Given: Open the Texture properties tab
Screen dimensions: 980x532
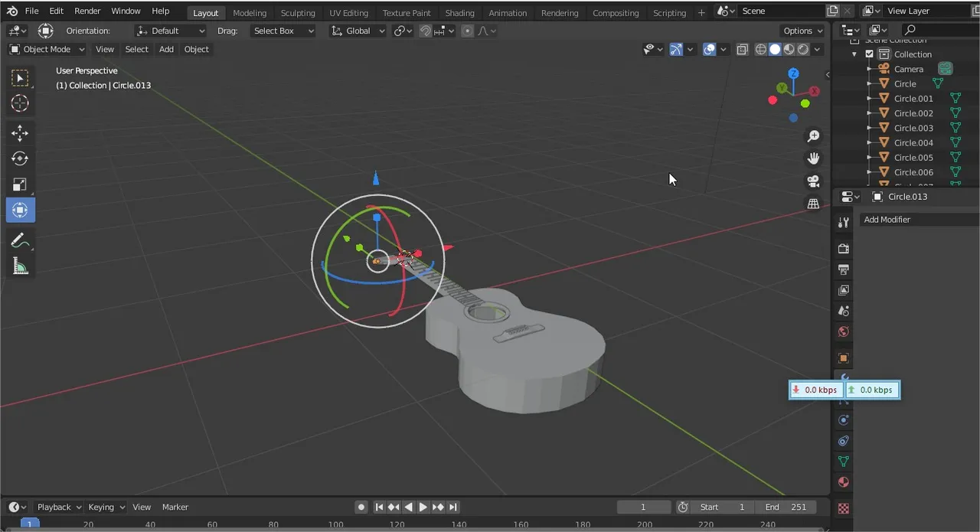Looking at the screenshot, I should (x=844, y=508).
